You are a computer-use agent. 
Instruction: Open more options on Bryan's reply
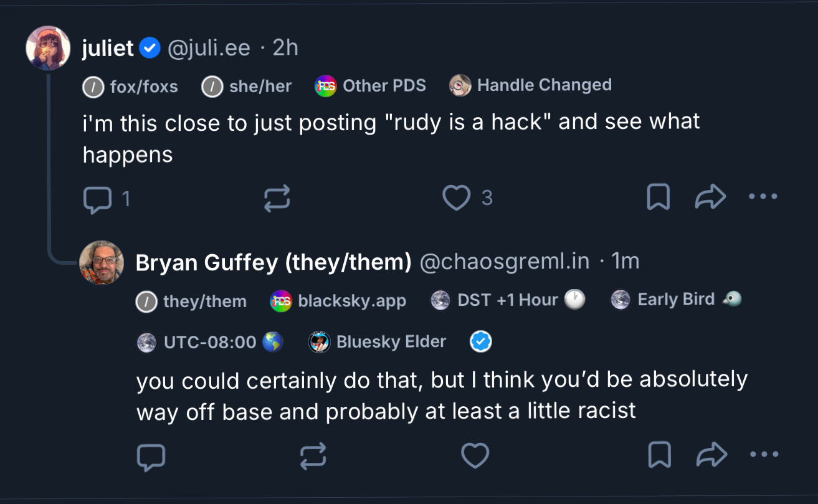coord(764,455)
